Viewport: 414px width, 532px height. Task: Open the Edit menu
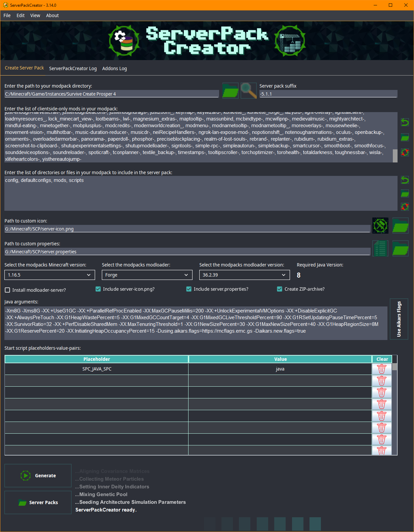pos(20,15)
